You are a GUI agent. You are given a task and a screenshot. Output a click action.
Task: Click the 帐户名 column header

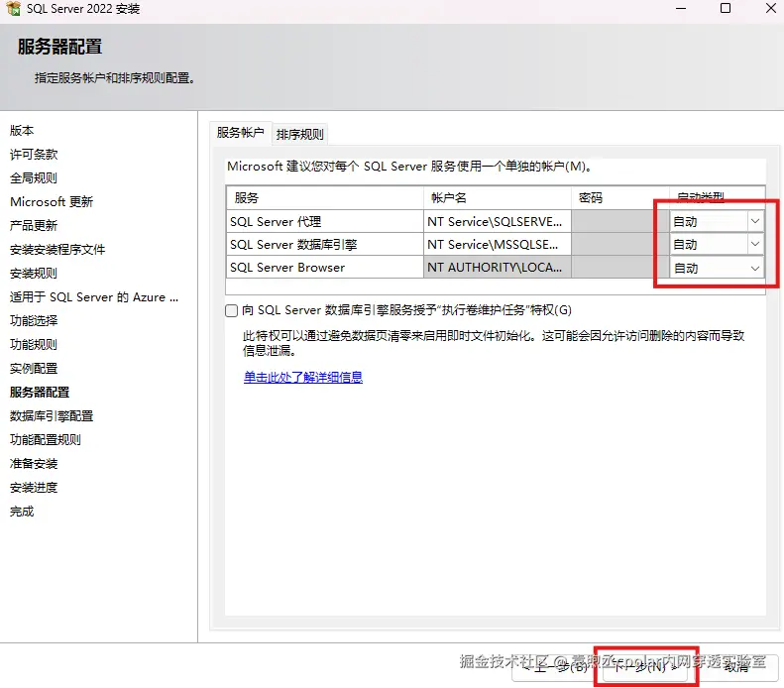[498, 198]
